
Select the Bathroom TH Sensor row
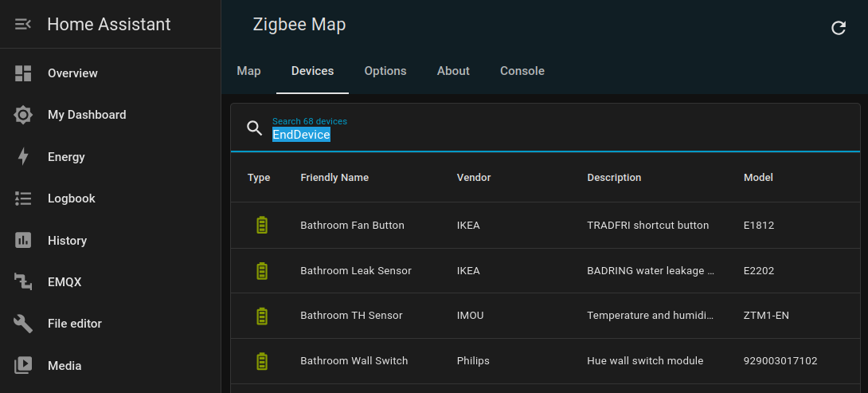(351, 316)
